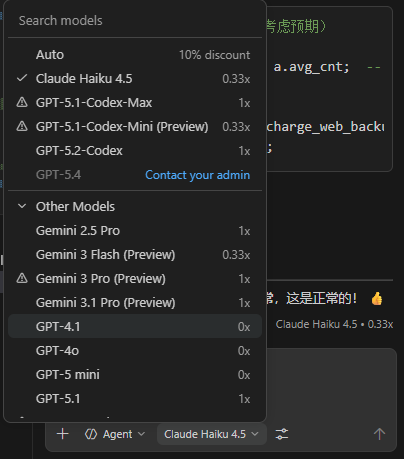Open the Claude Haiku 4.5 model picker
Viewport: 404px width, 459px height.
(x=211, y=434)
